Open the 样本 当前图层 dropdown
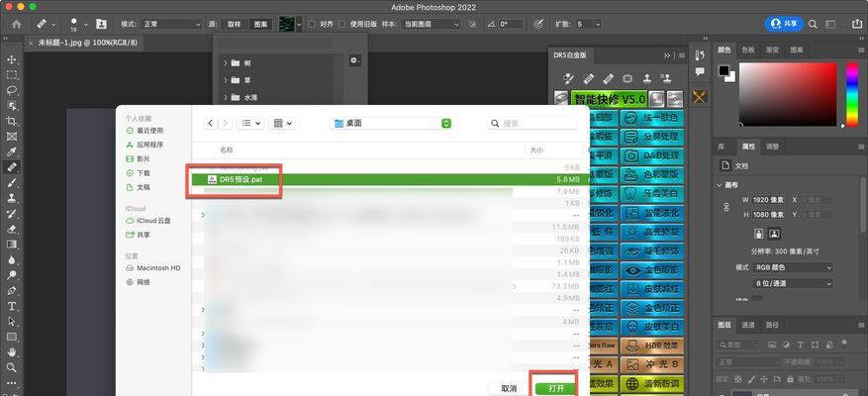The width and height of the screenshot is (868, 396). click(432, 25)
